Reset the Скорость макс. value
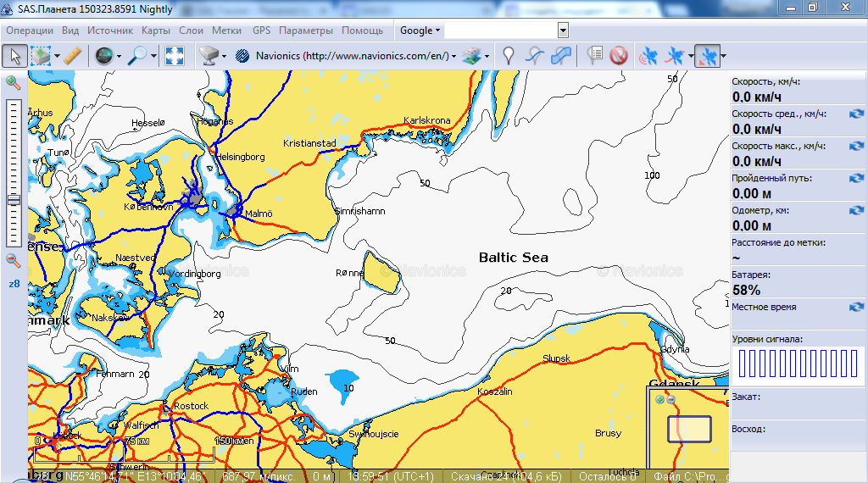868x483 pixels. (x=856, y=146)
